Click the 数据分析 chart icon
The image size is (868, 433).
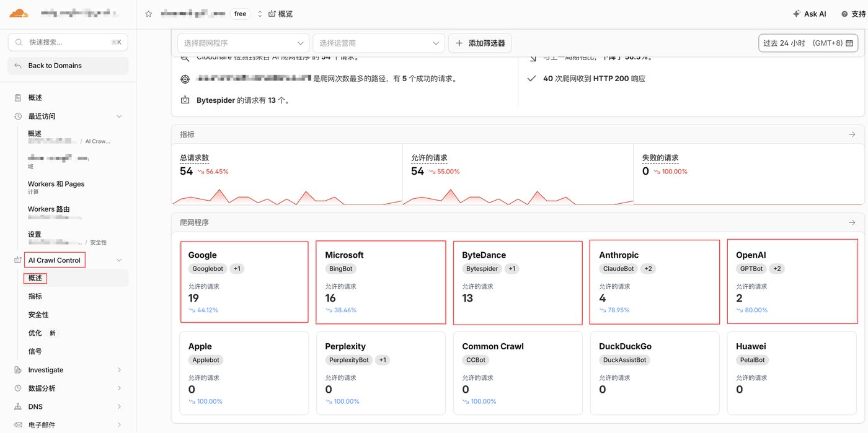click(x=17, y=388)
